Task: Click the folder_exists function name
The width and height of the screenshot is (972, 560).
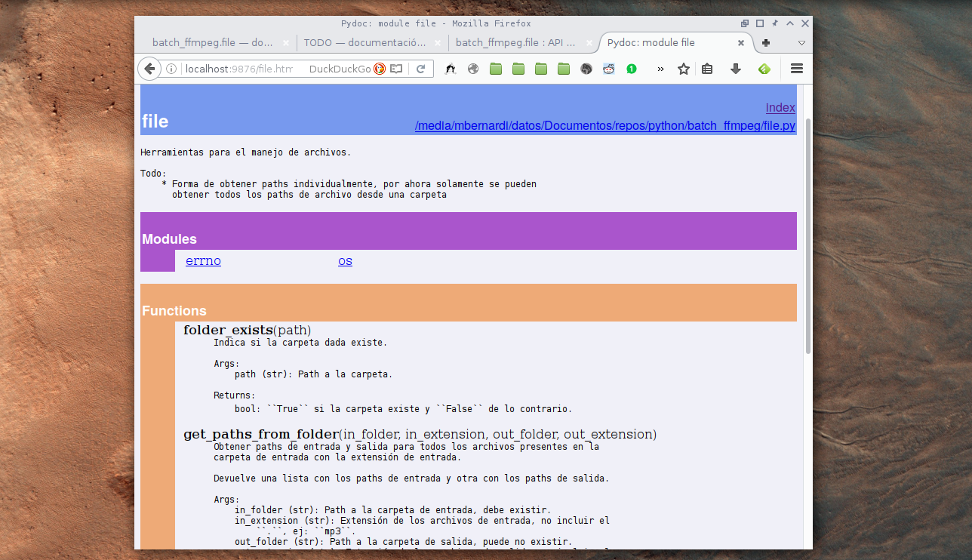Action: 228,330
